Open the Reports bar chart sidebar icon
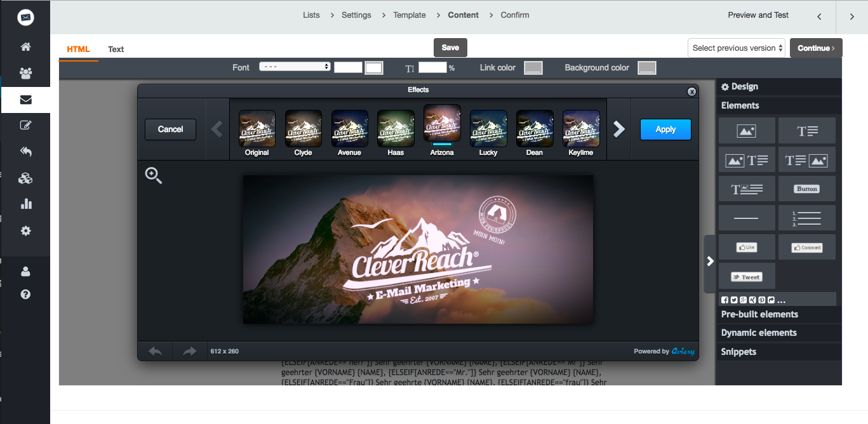The height and width of the screenshot is (424, 868). tap(25, 204)
